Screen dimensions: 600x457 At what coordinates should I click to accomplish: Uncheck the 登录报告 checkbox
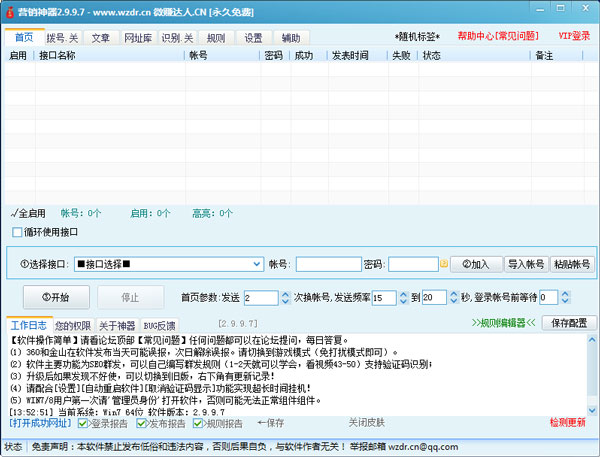[84, 423]
